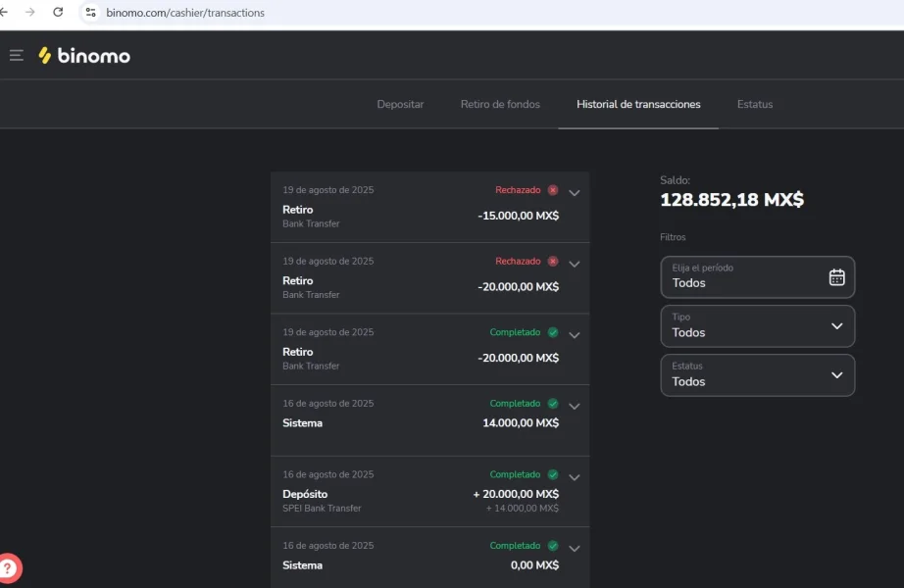Image resolution: width=904 pixels, height=588 pixels.
Task: Open the Tipo filter dropdown
Action: [x=757, y=326]
